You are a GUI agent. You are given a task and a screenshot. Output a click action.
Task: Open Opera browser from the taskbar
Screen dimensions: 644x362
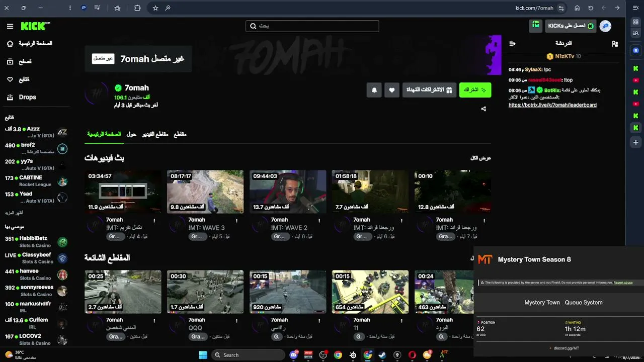412,355
